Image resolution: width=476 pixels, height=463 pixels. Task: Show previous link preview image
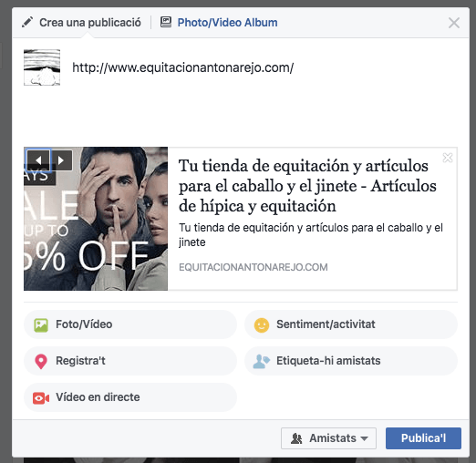pyautogui.click(x=38, y=160)
